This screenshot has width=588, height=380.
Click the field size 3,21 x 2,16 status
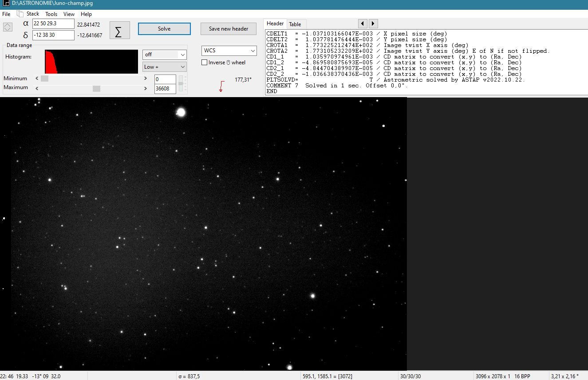coord(564,376)
